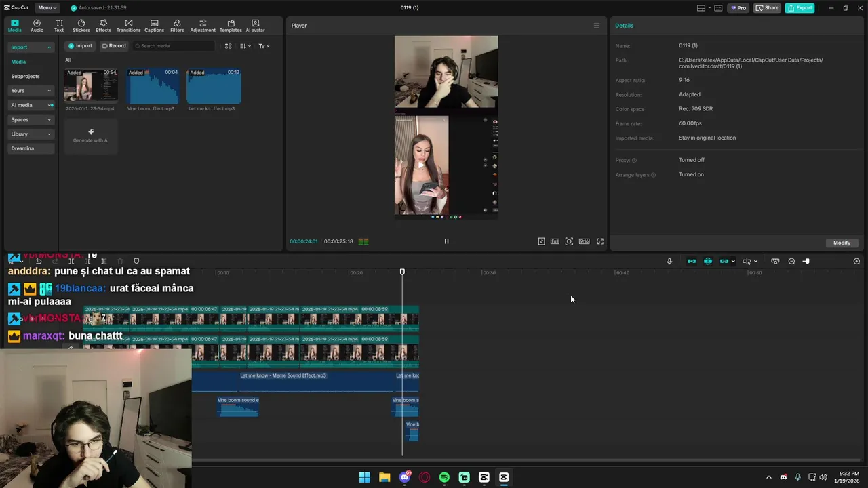This screenshot has width=868, height=488.
Task: Toggle Full quality preview in player
Action: 555,241
